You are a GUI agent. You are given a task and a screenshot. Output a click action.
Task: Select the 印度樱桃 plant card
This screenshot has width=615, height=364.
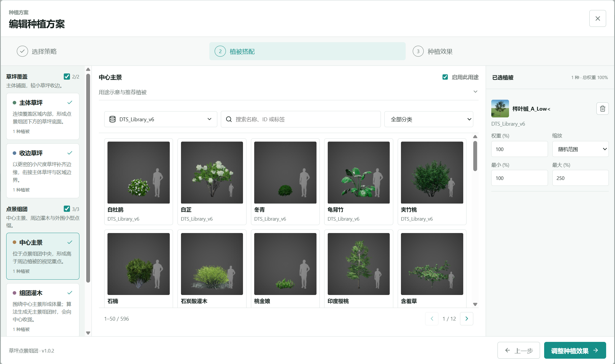tap(358, 269)
